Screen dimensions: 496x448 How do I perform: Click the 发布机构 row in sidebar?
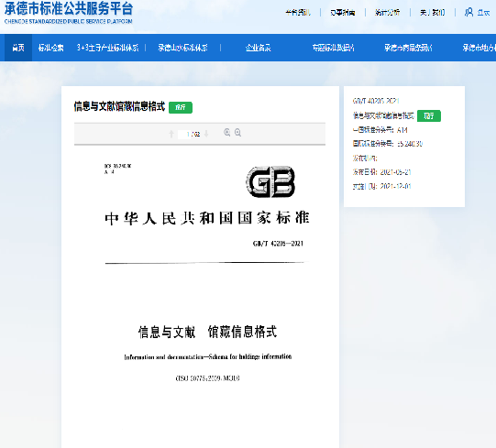coord(365,158)
